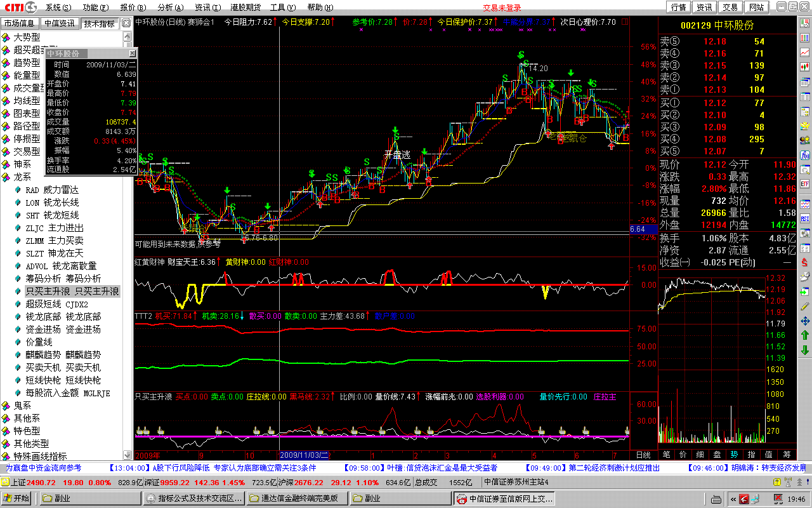The image size is (812, 508).
Task: Click the Windows 开始 start button
Action: click(16, 498)
